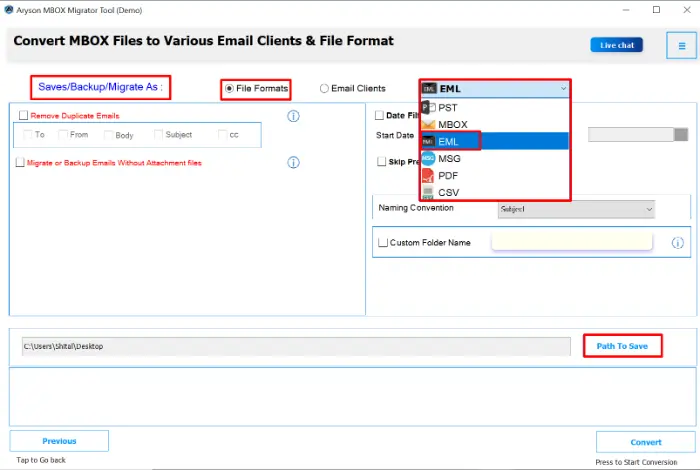Tick the cc checkbox
The height and width of the screenshot is (470, 700).
pyautogui.click(x=223, y=134)
